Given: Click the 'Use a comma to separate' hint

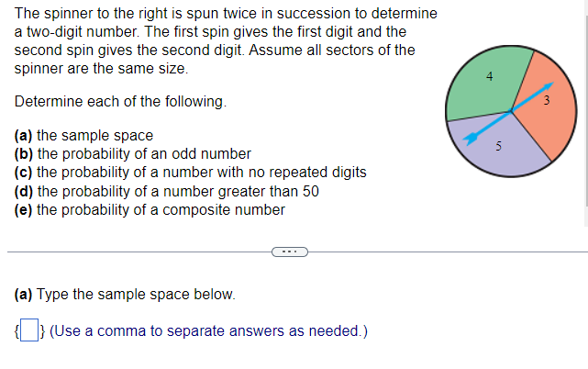Looking at the screenshot, I should [208, 330].
